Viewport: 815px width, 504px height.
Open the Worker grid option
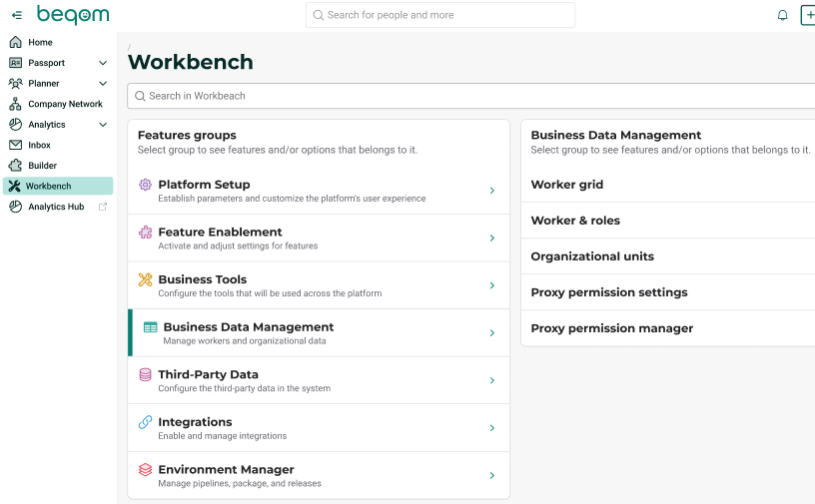point(567,185)
